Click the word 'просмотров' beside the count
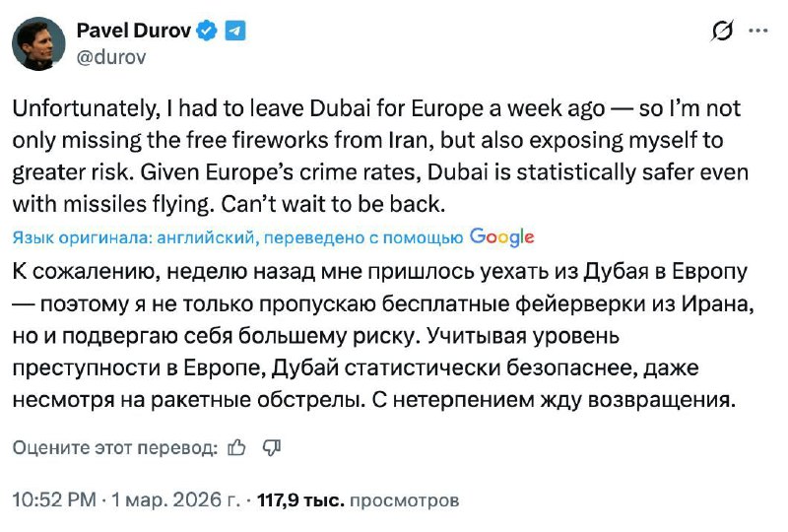This screenshot has height=532, width=788. click(404, 499)
